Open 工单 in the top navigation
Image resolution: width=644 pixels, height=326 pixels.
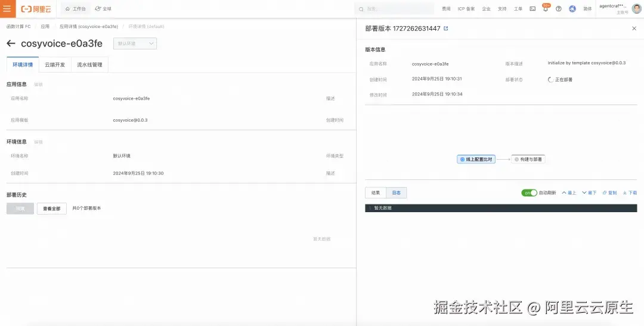pyautogui.click(x=518, y=8)
